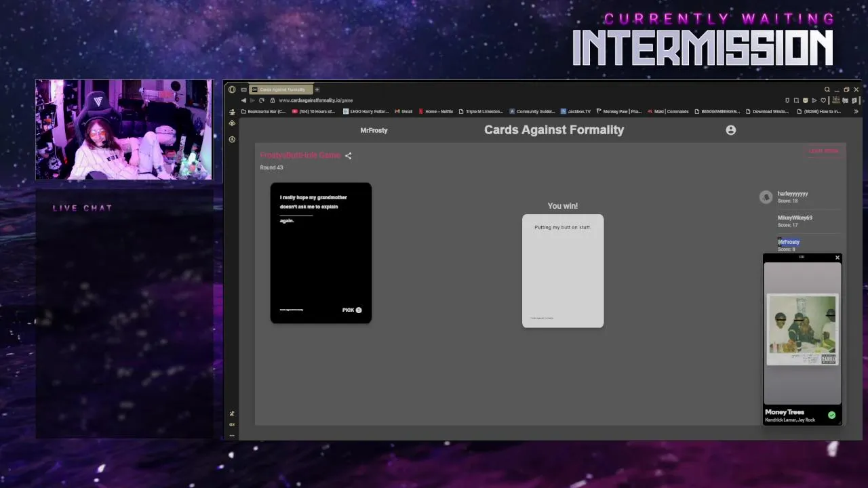This screenshot has width=868, height=488.
Task: Click the 'LIVE CHAT' overlay heading
Action: click(x=82, y=208)
